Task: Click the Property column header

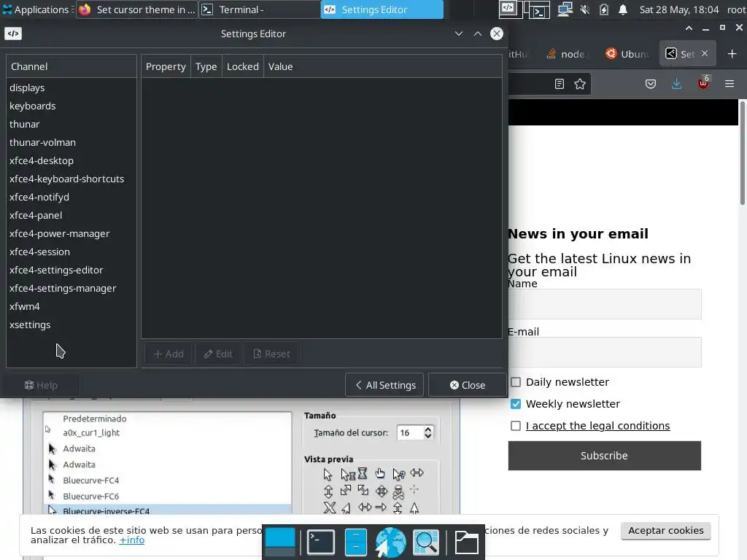Action: 166,66
